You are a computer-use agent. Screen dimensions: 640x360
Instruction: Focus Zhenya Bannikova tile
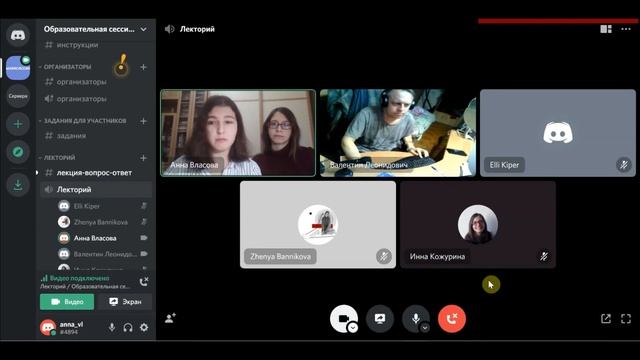coord(318,224)
